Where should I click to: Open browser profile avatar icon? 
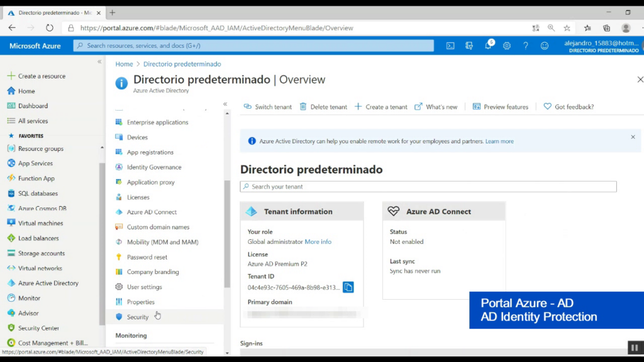click(626, 28)
